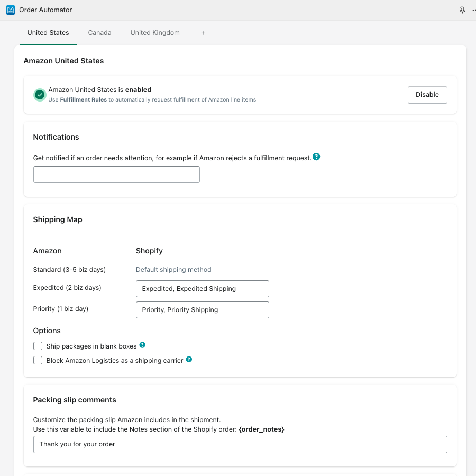Enable Ship packages in blank boxes checkbox

pyautogui.click(x=38, y=346)
